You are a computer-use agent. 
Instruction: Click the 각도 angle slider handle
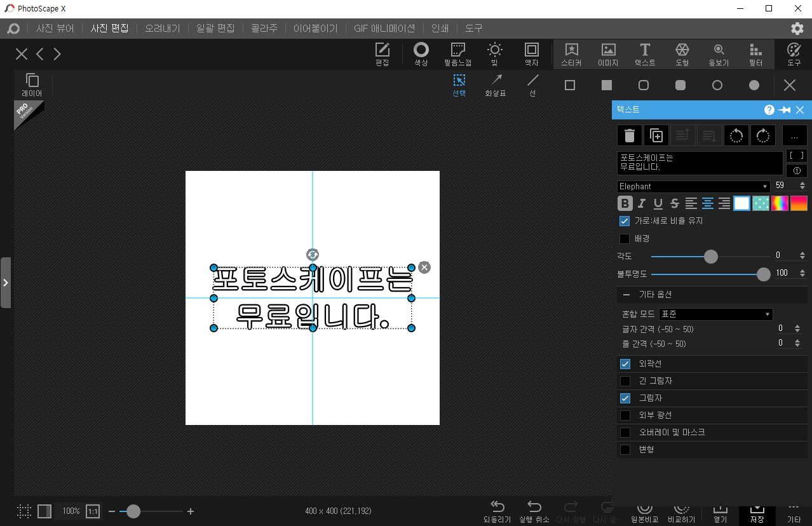711,257
